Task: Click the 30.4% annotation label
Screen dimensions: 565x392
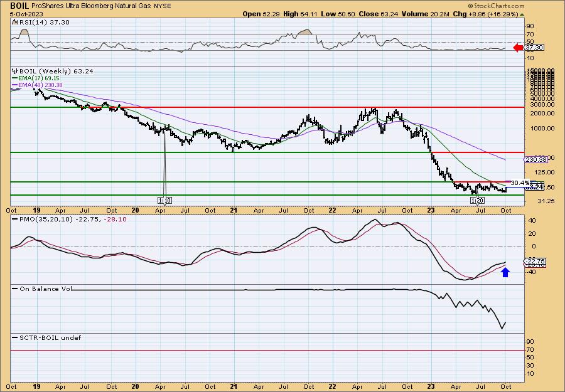Action: [x=520, y=183]
